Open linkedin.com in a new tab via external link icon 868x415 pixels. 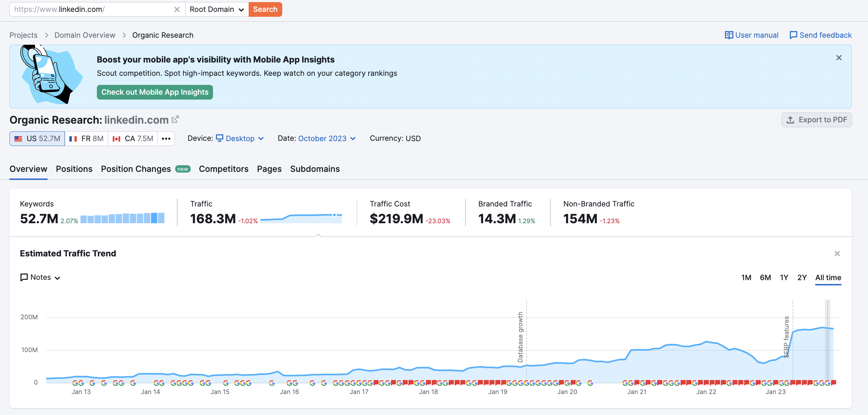pos(175,119)
